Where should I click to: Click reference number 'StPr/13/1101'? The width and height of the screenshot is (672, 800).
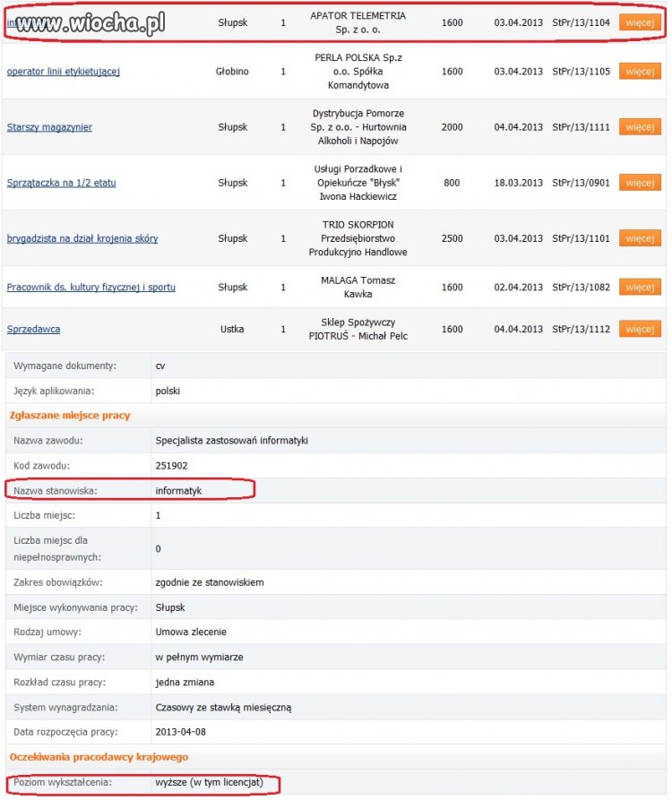(x=581, y=238)
